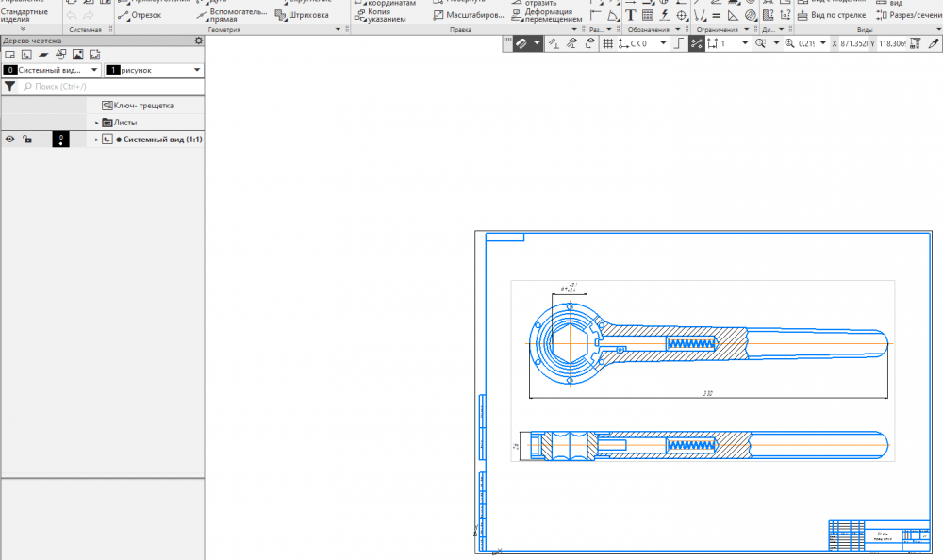Open the drawing tree settings gear
Viewport: 943px width, 560px height.
click(x=198, y=41)
